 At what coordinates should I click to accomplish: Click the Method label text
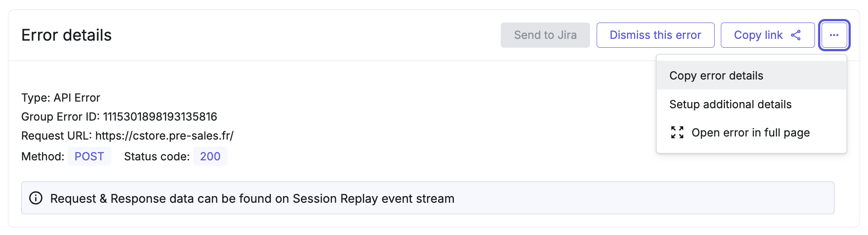[42, 156]
